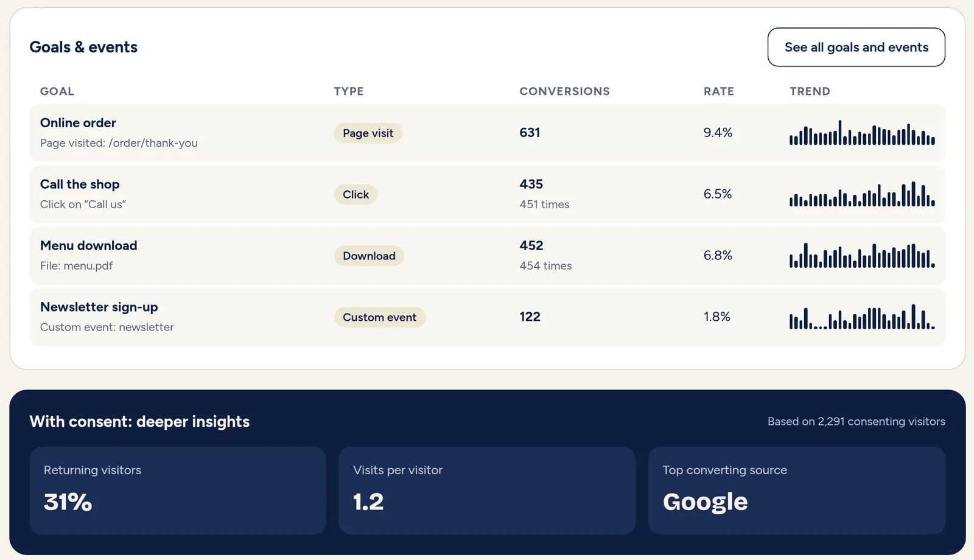
Task: Click the 1.2 visits value
Action: [368, 502]
